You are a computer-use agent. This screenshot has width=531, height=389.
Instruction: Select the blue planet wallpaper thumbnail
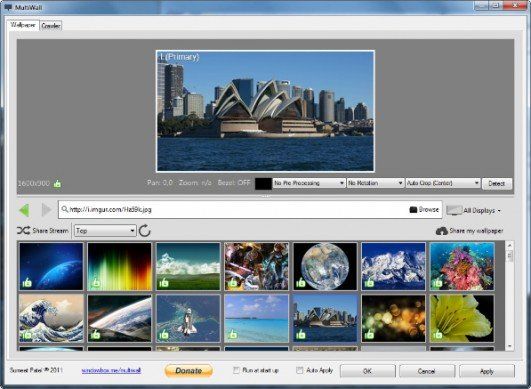pyautogui.click(x=51, y=266)
